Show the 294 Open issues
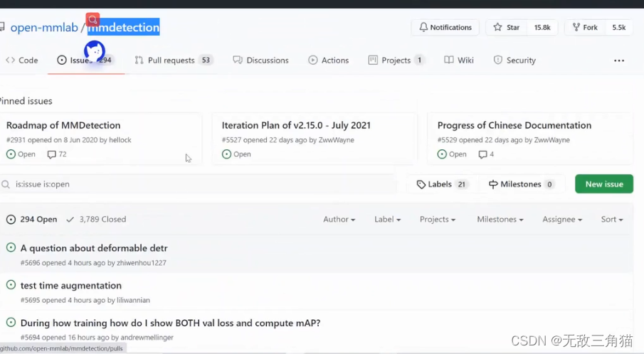644x354 pixels. (31, 220)
